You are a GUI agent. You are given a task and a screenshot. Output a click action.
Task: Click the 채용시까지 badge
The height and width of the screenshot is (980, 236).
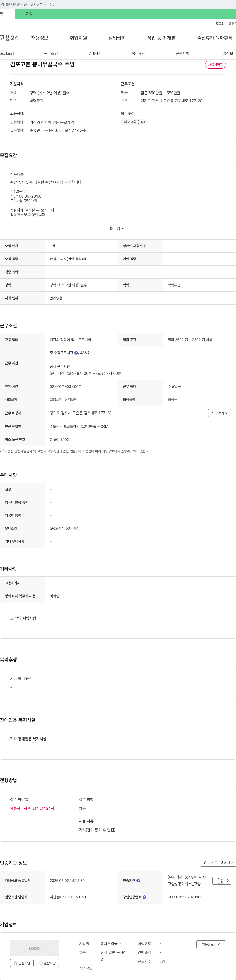[215, 65]
